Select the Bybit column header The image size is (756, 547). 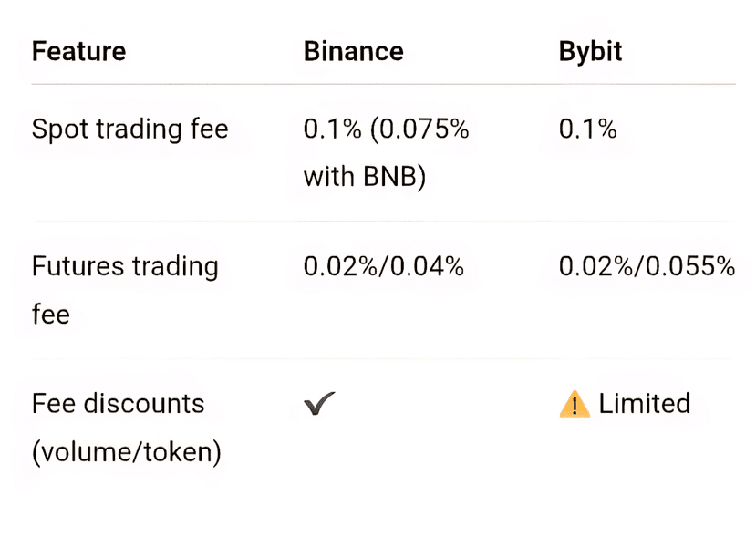coord(590,51)
